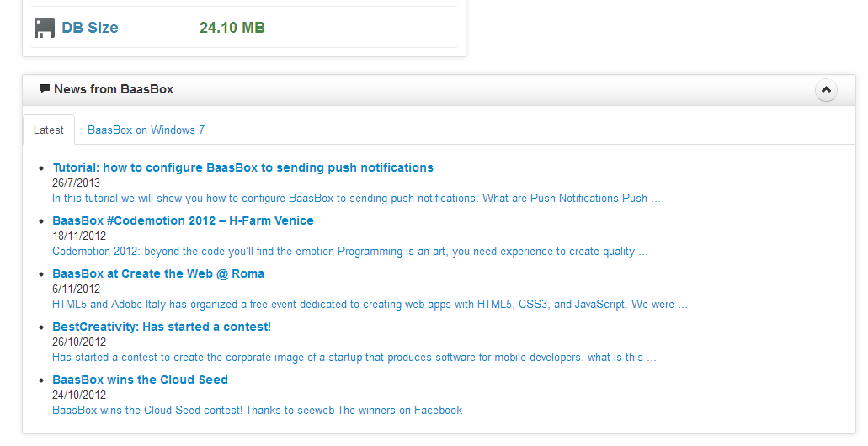This screenshot has height=446, width=868.
Task: Collapse the News from BaasBox panel
Action: pyautogui.click(x=826, y=90)
